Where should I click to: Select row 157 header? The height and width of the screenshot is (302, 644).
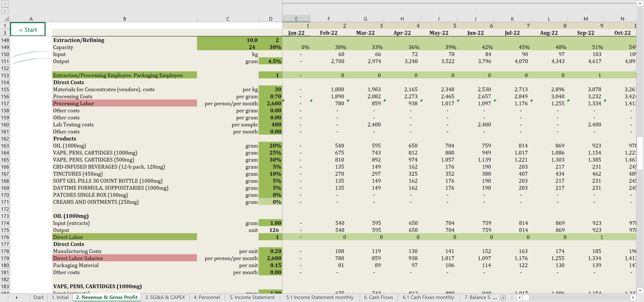point(5,104)
